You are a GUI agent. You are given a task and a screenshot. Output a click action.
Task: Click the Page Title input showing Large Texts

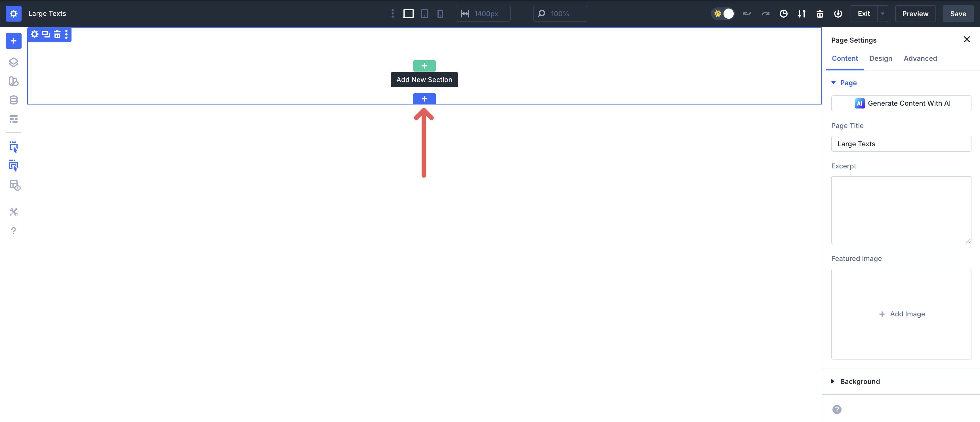(x=901, y=144)
